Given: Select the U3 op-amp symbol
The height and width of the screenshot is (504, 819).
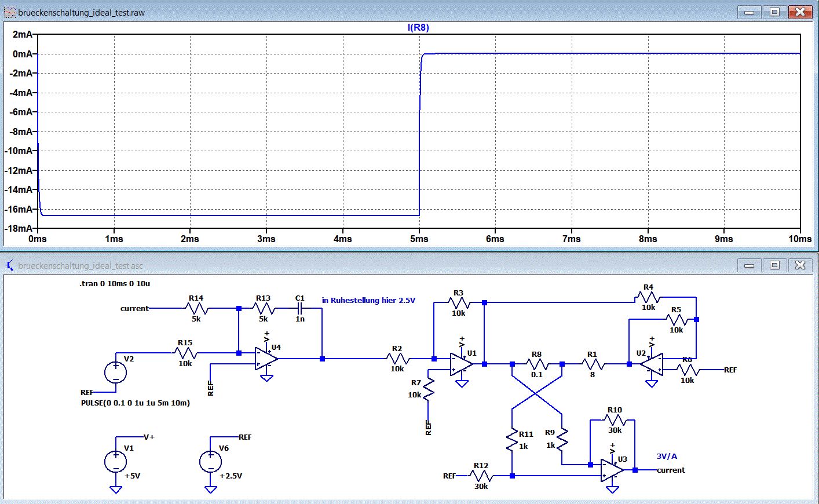Looking at the screenshot, I should coord(612,470).
